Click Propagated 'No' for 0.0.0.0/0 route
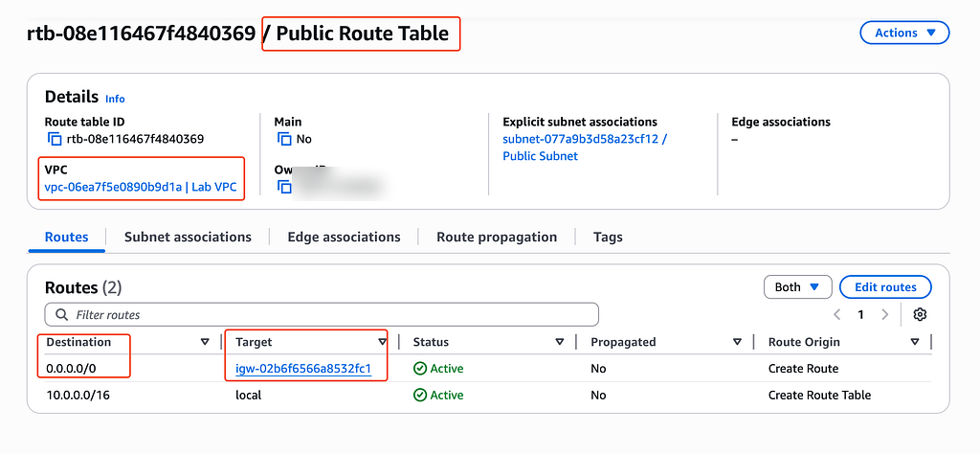This screenshot has width=980, height=454. 598,369
